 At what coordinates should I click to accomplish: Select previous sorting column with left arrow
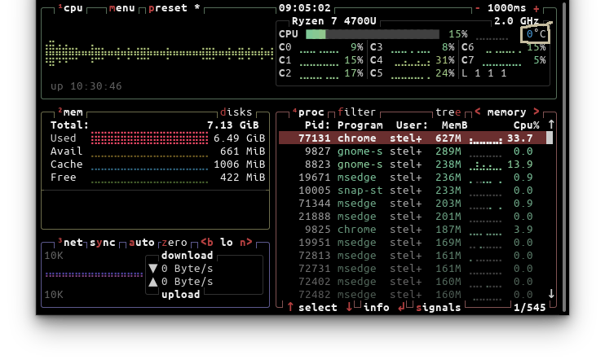click(x=478, y=112)
